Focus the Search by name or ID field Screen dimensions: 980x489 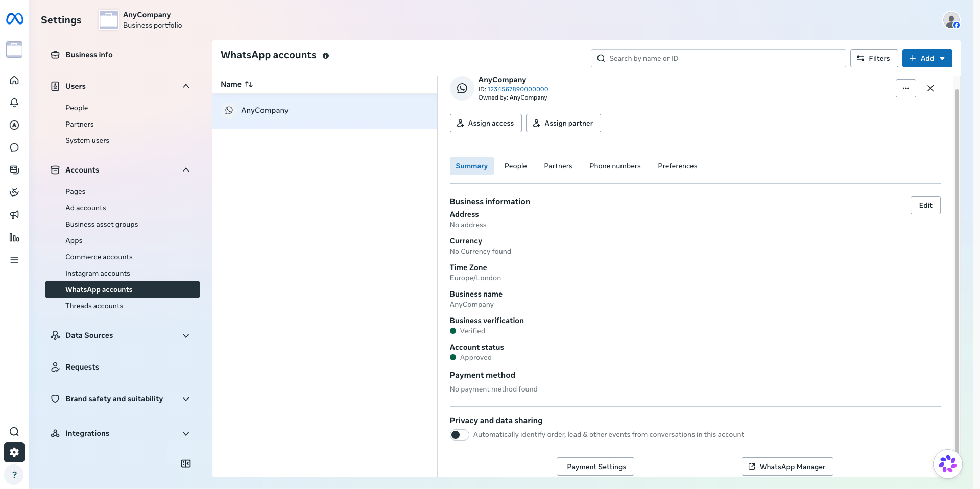coord(719,58)
